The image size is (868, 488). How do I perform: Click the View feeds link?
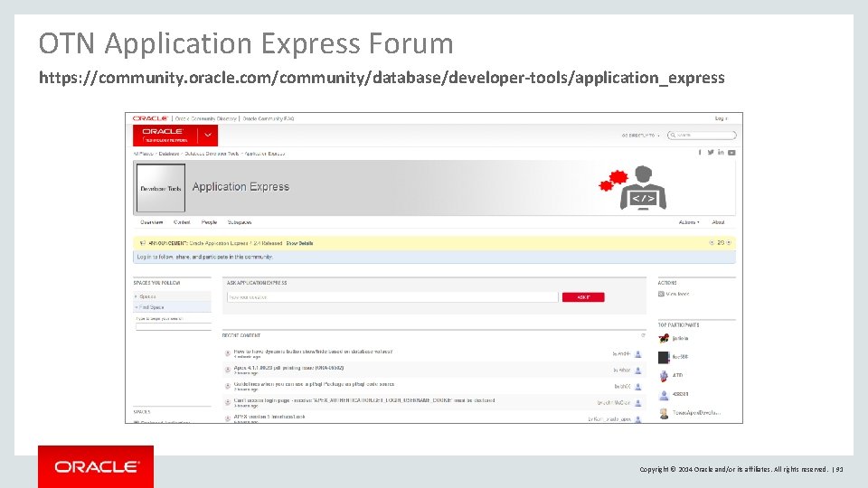677,295
